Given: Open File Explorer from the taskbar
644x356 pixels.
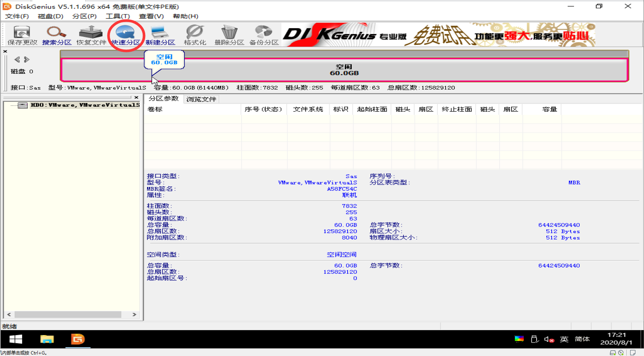Looking at the screenshot, I should pos(47,339).
